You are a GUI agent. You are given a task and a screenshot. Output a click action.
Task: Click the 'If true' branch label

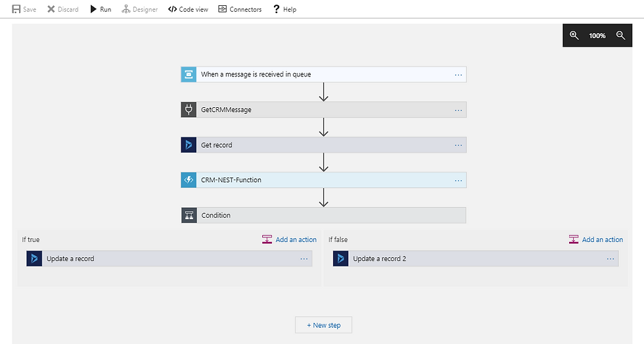pos(31,239)
